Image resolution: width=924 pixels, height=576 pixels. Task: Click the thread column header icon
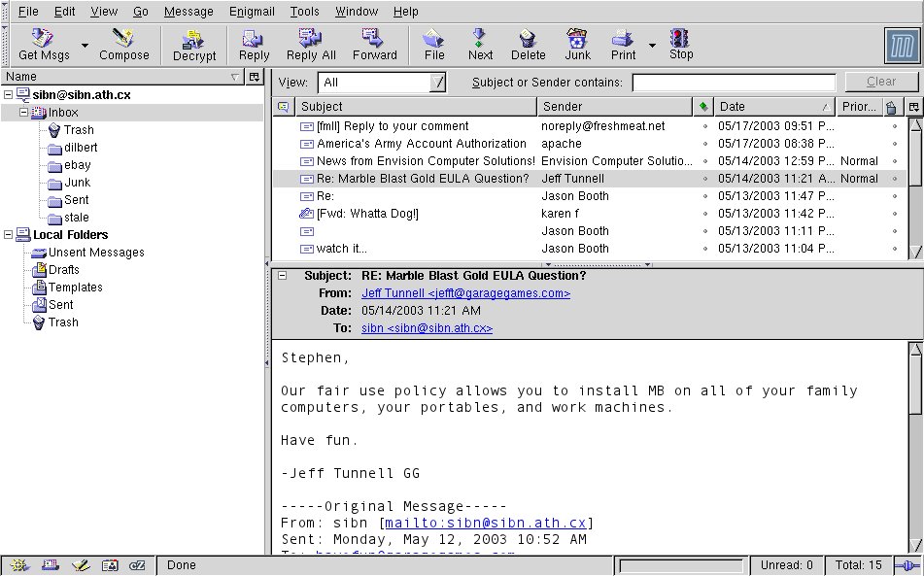point(284,107)
